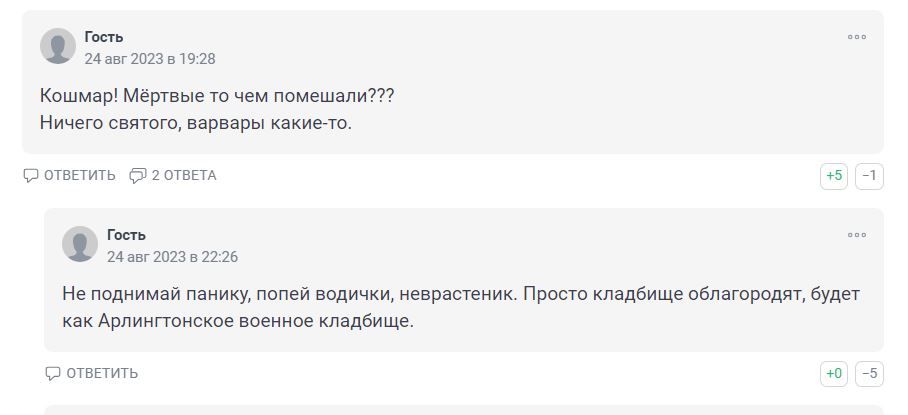Open the three-dots menu on the 22:26 reply
Image resolution: width=908 pixels, height=415 pixels.
(857, 235)
